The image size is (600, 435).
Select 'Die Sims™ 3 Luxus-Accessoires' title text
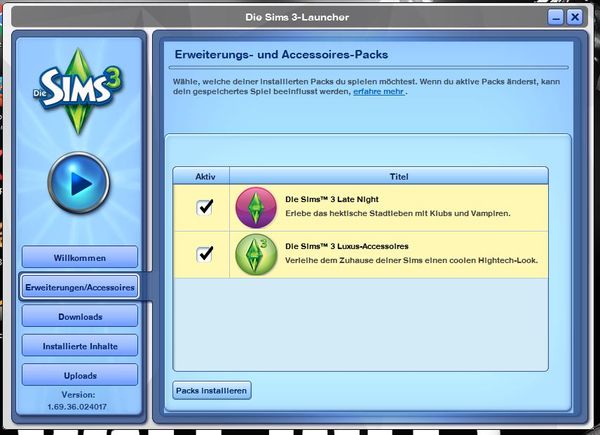(347, 246)
